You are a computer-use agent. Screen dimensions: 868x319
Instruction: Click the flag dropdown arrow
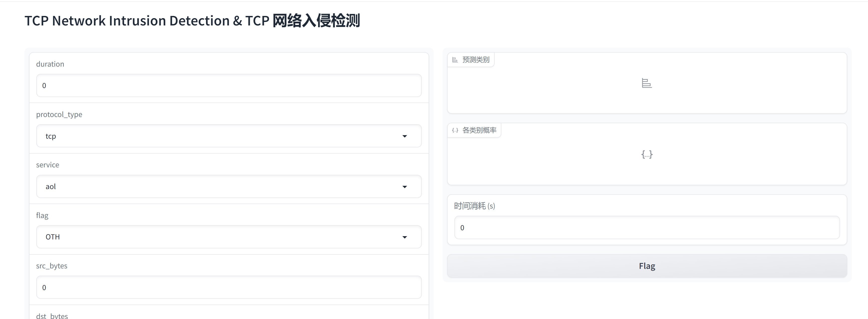point(405,237)
